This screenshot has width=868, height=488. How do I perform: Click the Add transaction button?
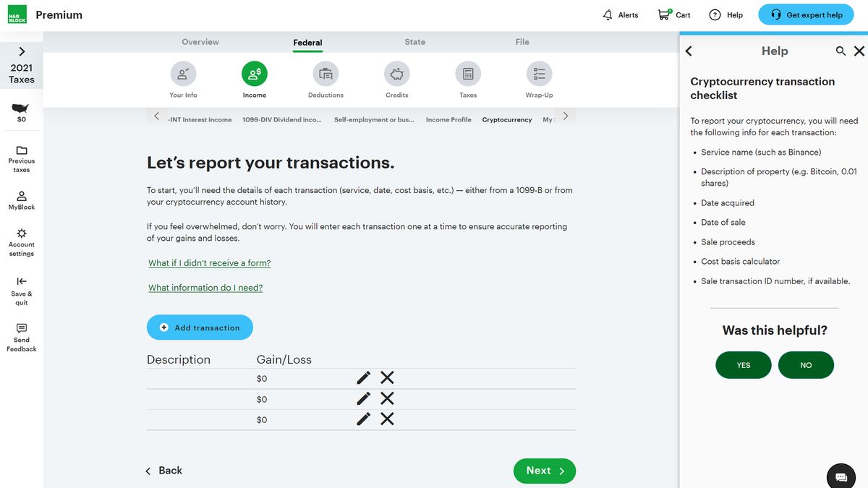pos(200,327)
